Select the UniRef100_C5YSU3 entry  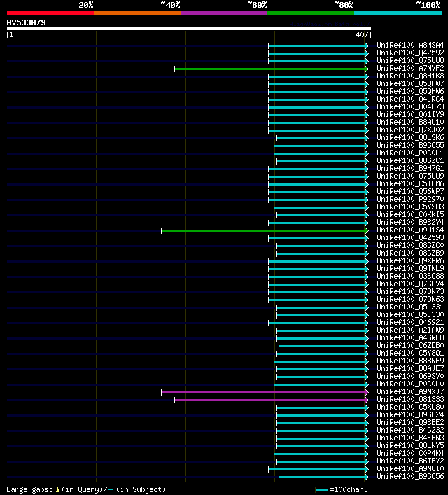tap(410, 207)
